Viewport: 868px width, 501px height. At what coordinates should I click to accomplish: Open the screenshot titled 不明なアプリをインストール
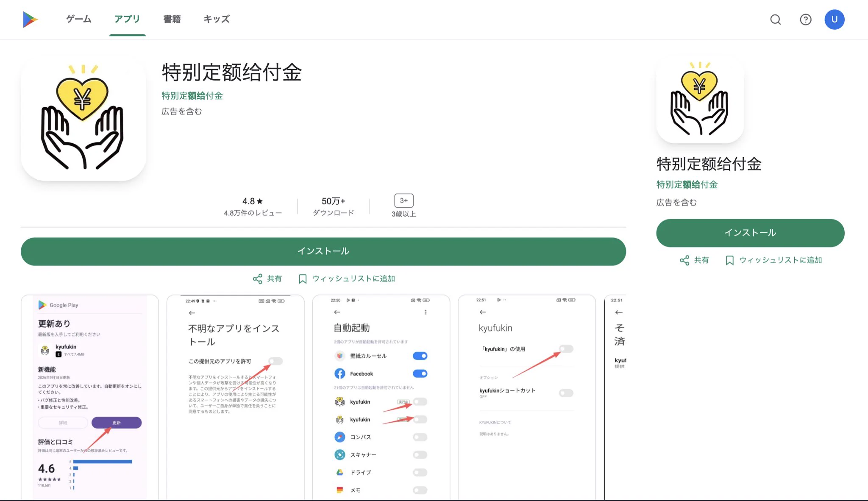[236, 398]
